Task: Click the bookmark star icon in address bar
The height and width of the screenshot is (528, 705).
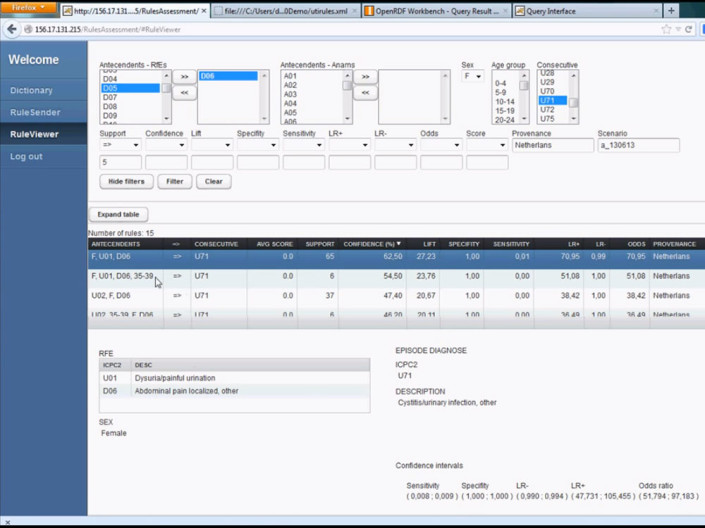Action: (666, 29)
